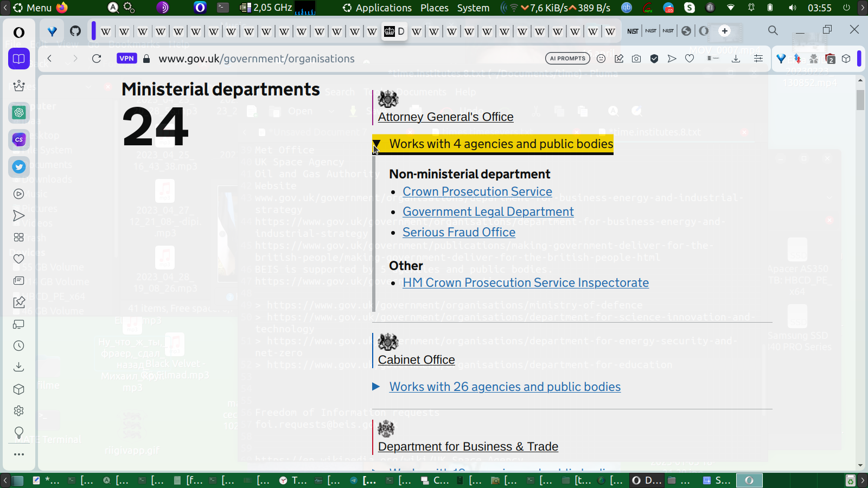Open Easy Setup sliders icon
Screen dimensions: 868x488
point(758,59)
